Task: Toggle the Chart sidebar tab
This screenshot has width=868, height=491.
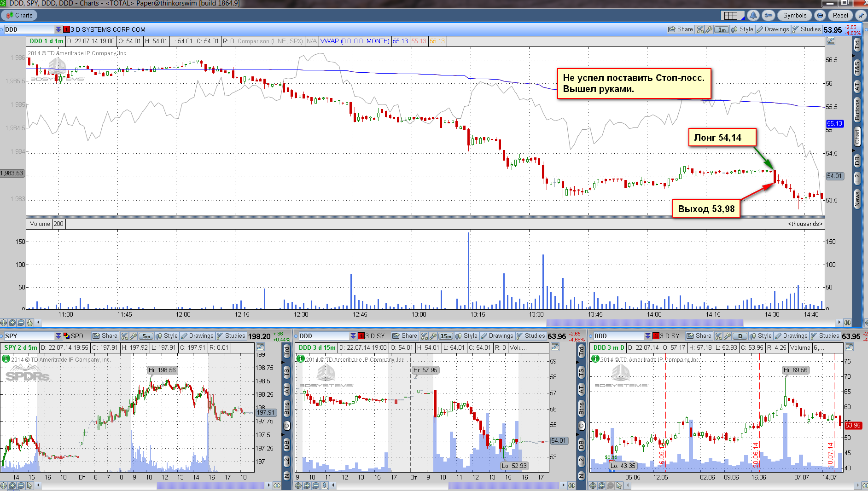Action: 857,137
